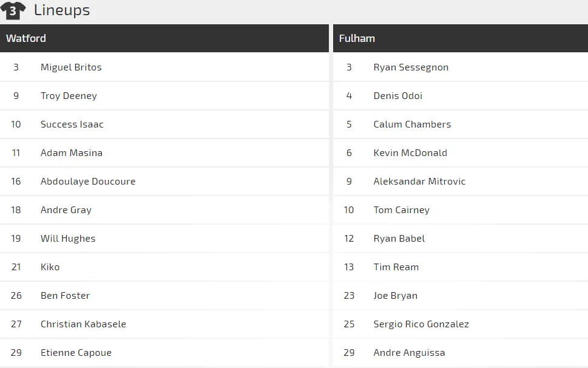Click the Lineups section heading

pos(62,10)
